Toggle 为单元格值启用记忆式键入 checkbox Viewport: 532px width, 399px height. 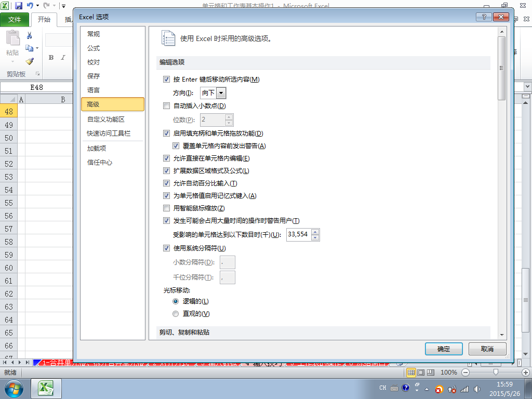click(x=166, y=196)
